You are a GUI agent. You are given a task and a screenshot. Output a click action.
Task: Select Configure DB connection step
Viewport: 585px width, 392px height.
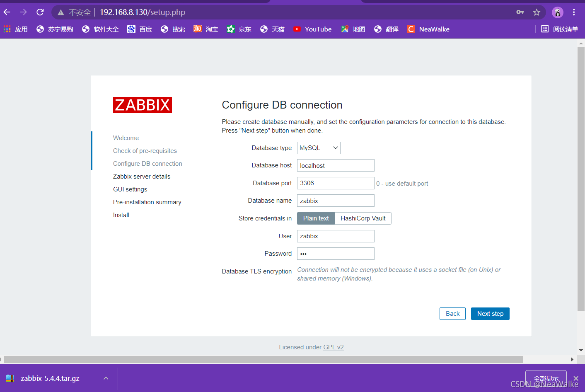point(147,164)
